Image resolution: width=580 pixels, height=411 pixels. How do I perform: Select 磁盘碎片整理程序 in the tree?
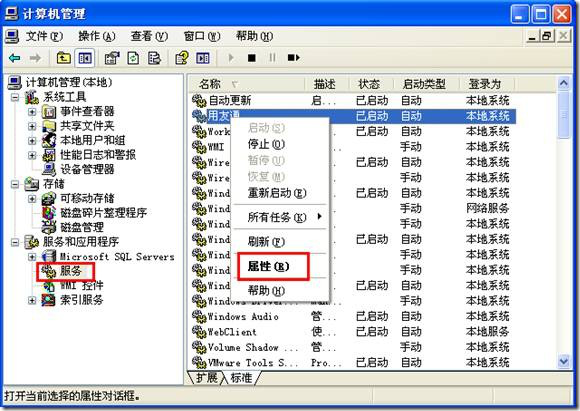(104, 213)
